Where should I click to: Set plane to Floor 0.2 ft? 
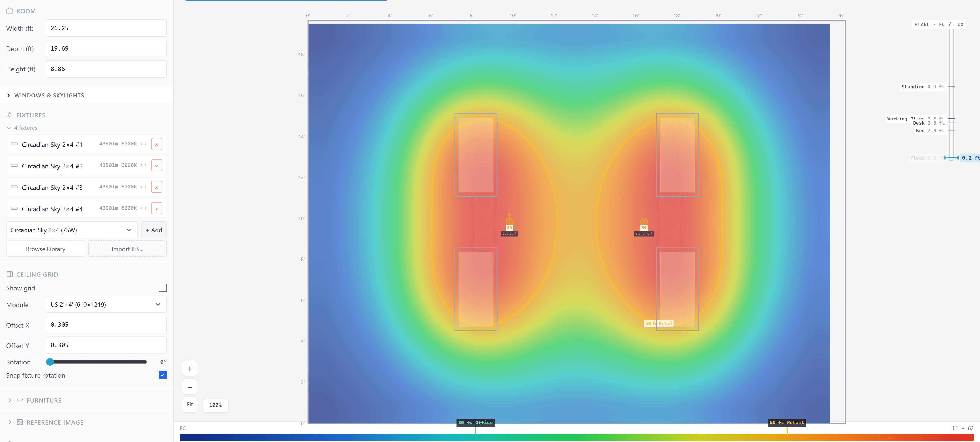(927, 158)
